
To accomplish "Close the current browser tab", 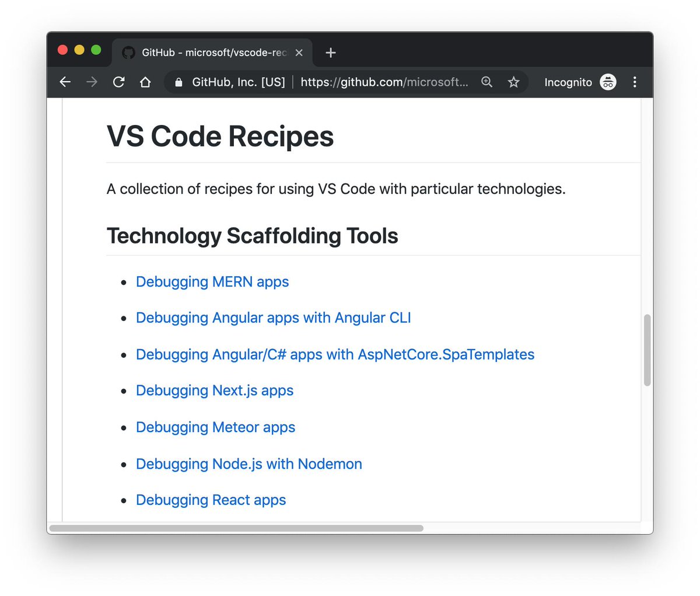I will pos(299,52).
